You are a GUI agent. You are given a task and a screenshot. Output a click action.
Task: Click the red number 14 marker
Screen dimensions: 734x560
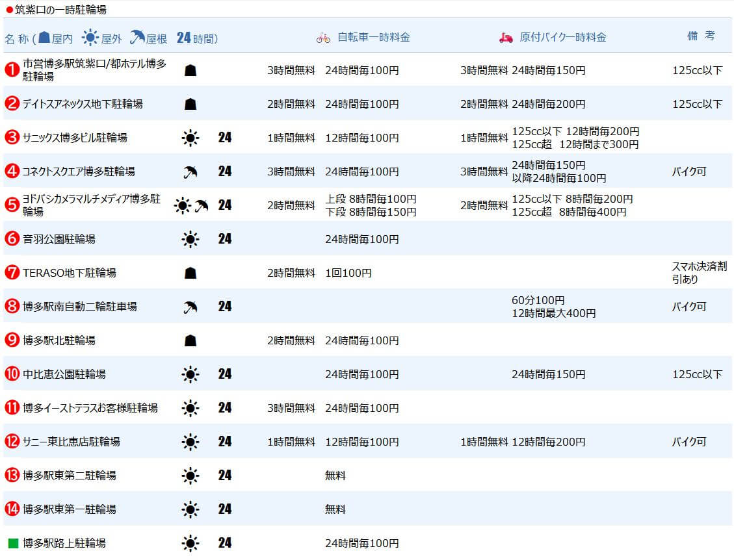point(12,509)
